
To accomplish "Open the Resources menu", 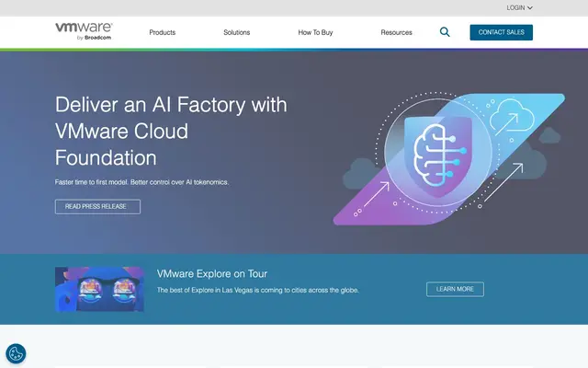I will (396, 32).
